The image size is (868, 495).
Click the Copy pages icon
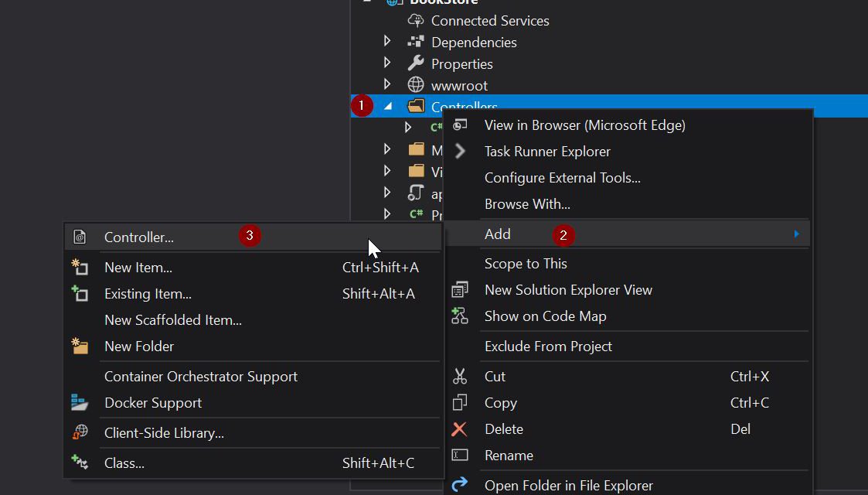click(x=460, y=403)
